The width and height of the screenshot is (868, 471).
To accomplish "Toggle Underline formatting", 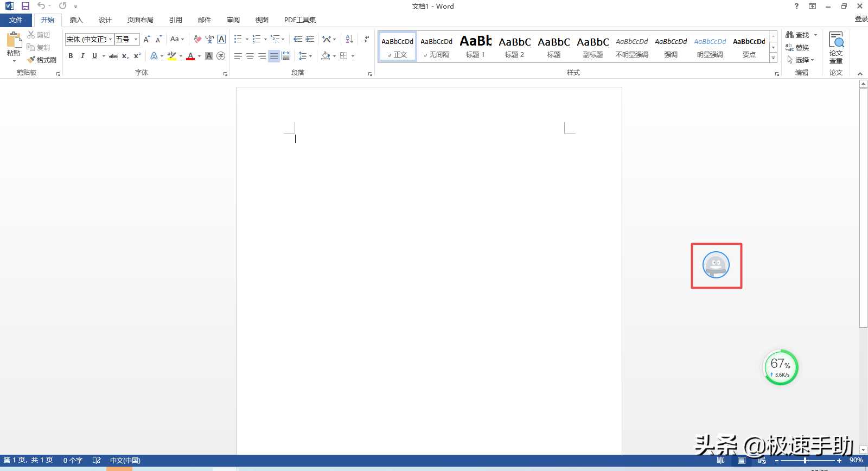I will [94, 56].
